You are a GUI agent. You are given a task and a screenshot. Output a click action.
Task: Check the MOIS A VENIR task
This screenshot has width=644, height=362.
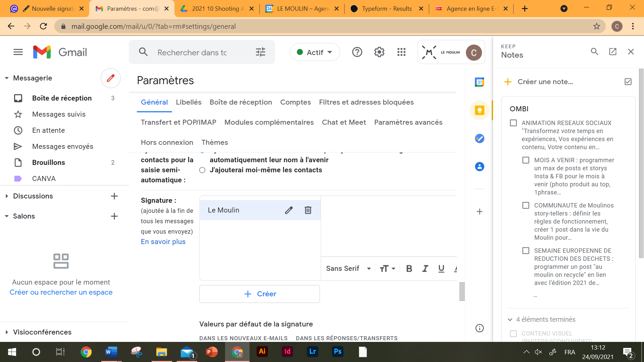coord(526,160)
